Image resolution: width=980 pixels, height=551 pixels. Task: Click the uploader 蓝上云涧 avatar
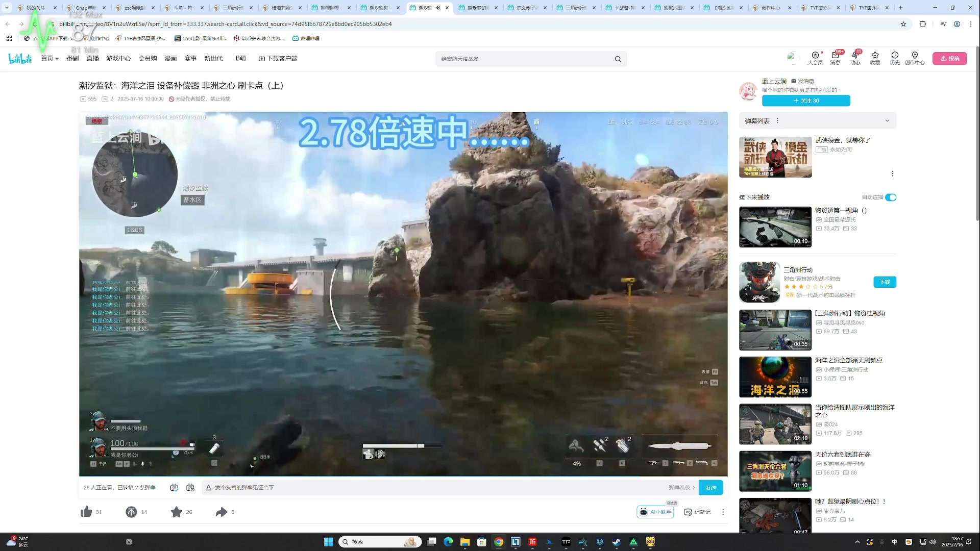coord(748,91)
